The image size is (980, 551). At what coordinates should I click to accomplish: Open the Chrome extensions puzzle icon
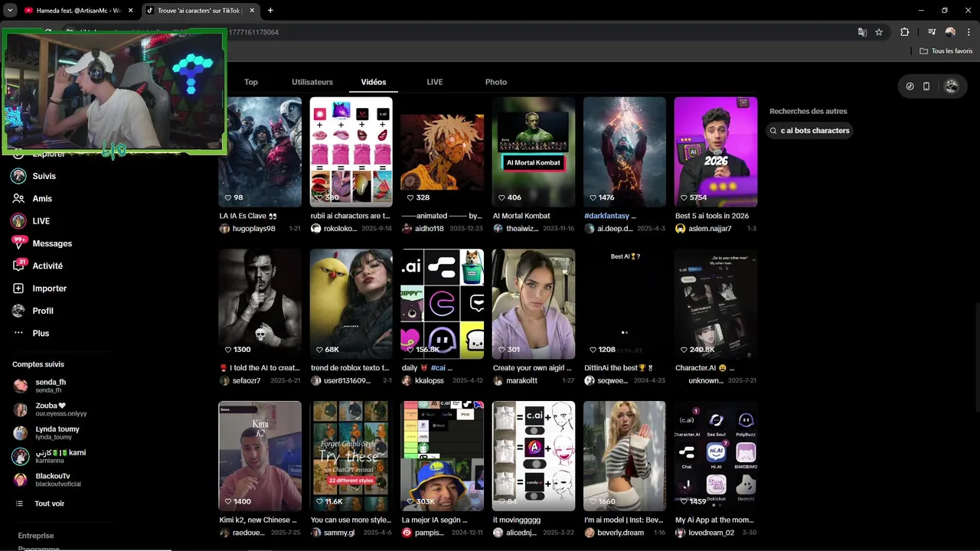click(x=905, y=32)
